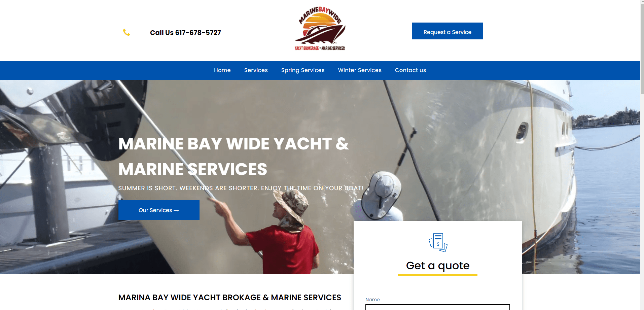Click the Get a quote heading
644x310 pixels.
438,266
